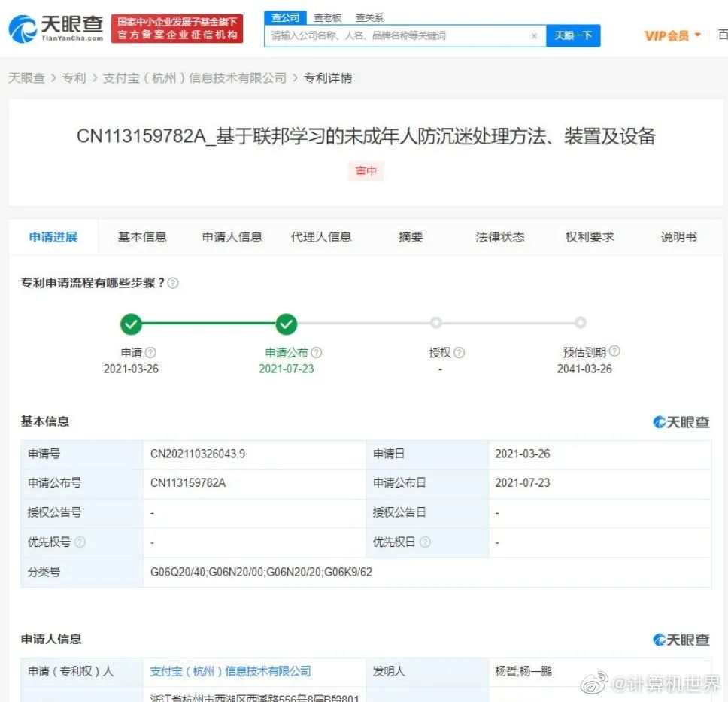Open help icon beside 优先权日
This screenshot has height=702, width=728.
pos(425,542)
